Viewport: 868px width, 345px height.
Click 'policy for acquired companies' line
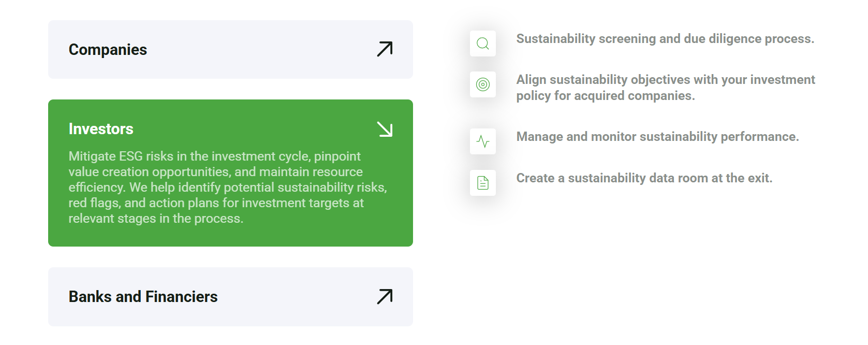[x=606, y=96]
